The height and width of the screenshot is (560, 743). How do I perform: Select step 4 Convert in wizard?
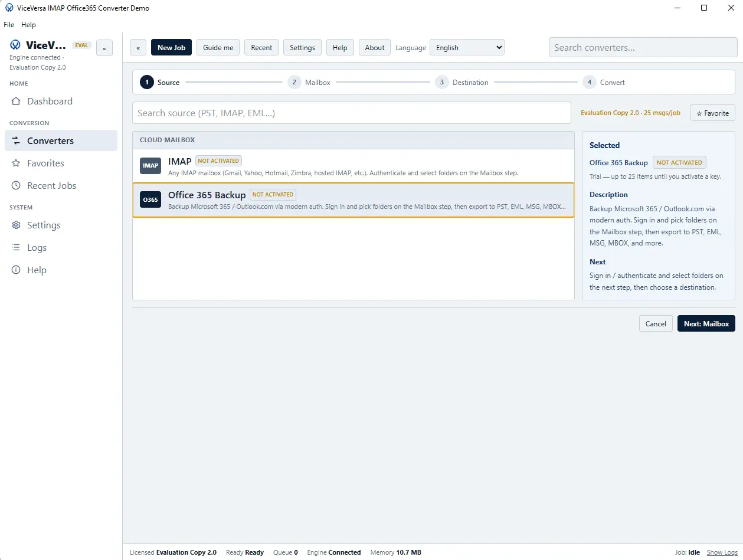604,83
